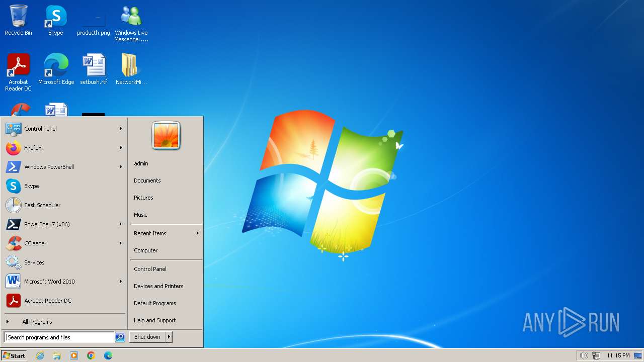The height and width of the screenshot is (362, 644).
Task: Open File Explorer from the taskbar
Action: click(x=57, y=355)
